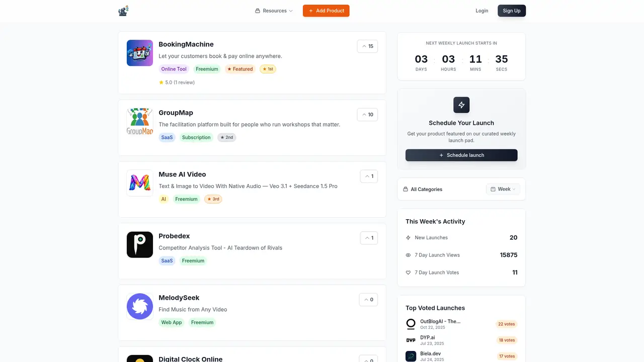Click the Muse AI Video logo
This screenshot has width=644, height=362.
(x=140, y=183)
